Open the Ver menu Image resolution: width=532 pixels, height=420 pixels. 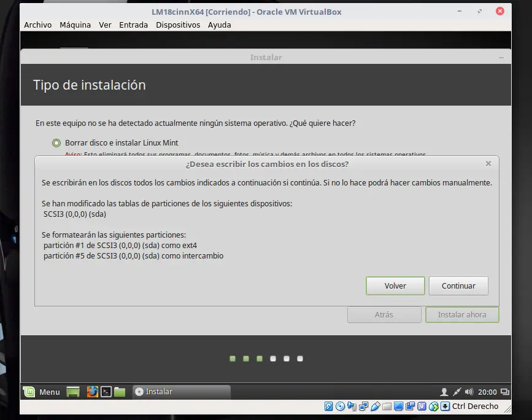105,25
